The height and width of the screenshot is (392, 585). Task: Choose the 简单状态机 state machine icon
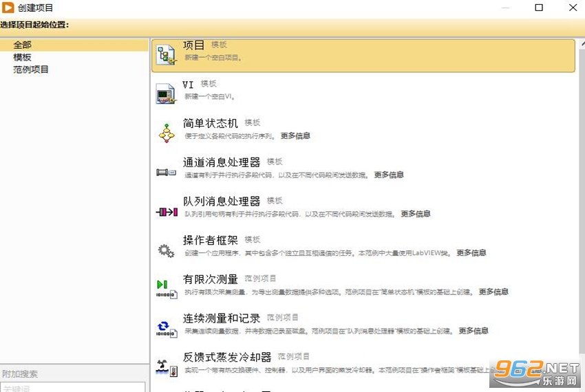coord(167,133)
